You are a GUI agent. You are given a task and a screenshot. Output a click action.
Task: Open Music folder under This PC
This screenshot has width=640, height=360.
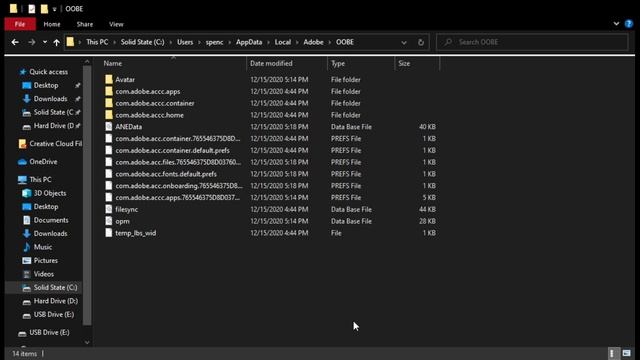(x=42, y=247)
